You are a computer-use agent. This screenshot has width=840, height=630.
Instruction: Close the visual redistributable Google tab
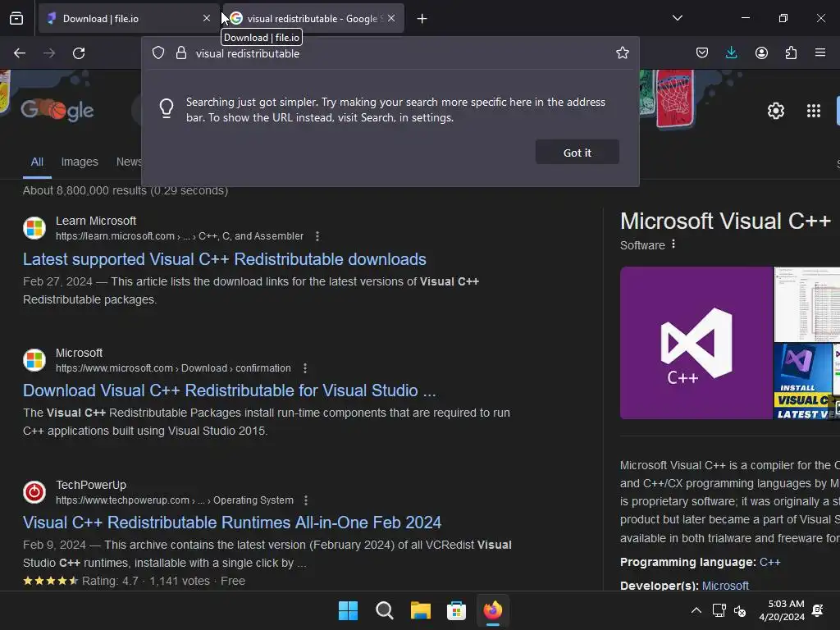[391, 19]
